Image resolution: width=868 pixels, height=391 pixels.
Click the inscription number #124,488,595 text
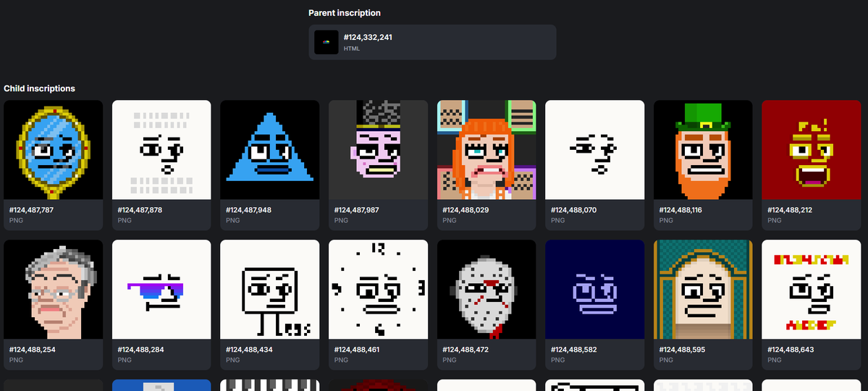point(682,350)
